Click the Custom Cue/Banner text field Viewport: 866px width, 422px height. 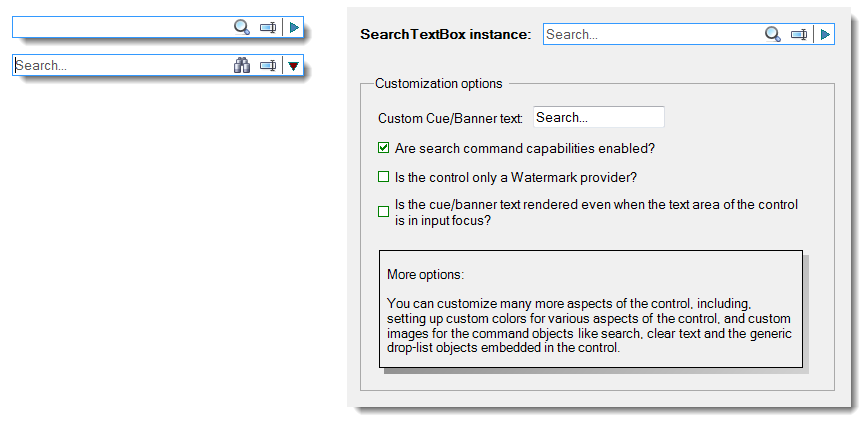(599, 117)
